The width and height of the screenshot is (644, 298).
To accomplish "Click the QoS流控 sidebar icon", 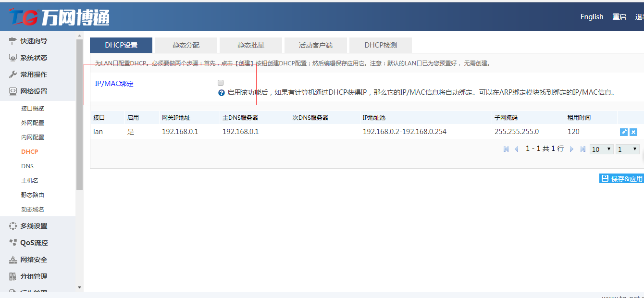I will point(13,243).
